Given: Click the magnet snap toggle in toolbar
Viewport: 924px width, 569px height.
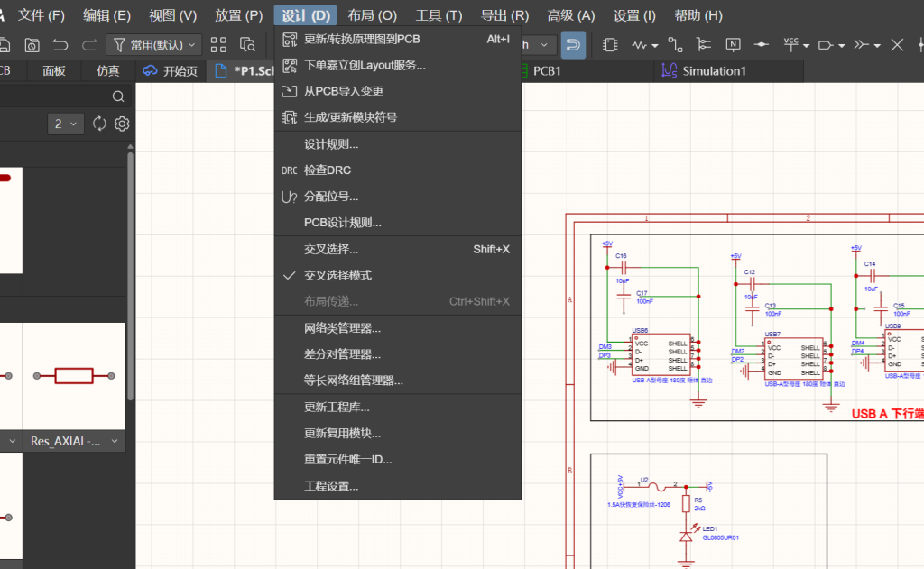Looking at the screenshot, I should click(x=573, y=45).
